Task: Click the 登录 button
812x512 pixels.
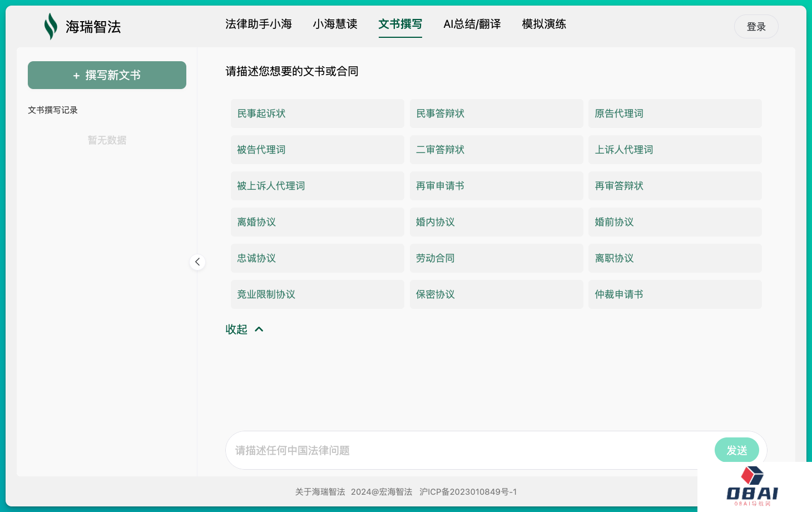Action: [756, 27]
